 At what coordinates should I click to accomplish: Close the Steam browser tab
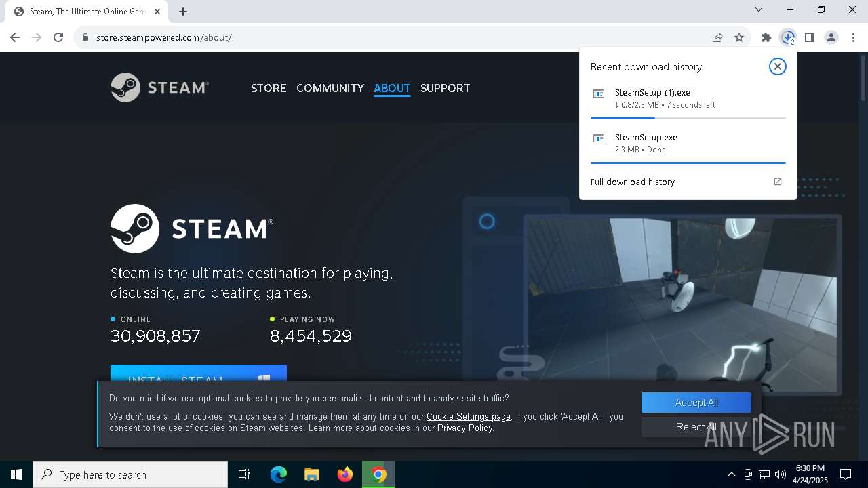click(x=157, y=12)
